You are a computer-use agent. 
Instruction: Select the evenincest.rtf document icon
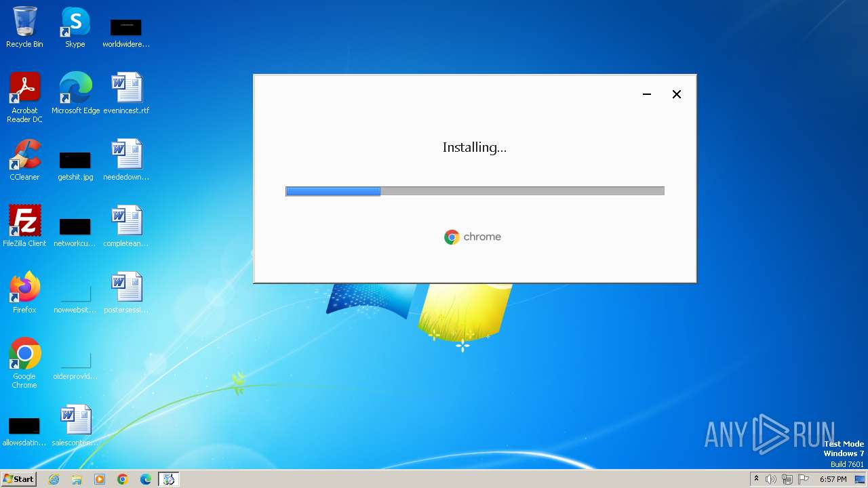tap(126, 94)
